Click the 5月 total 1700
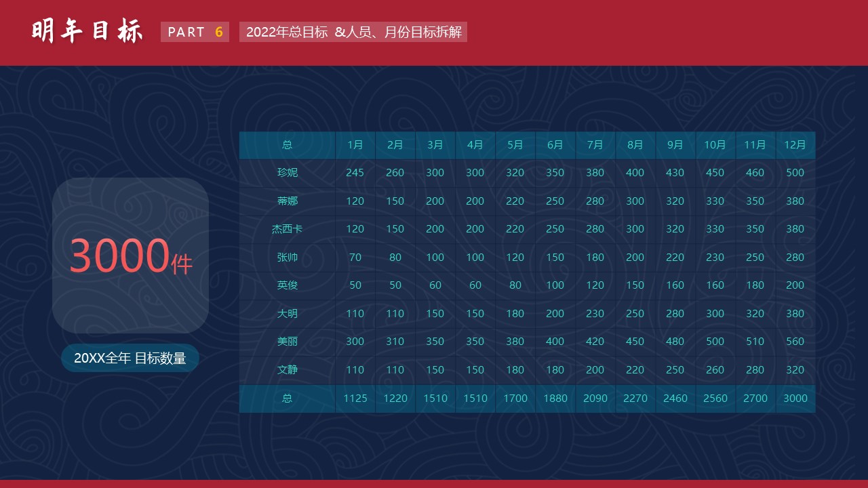868x488 pixels. point(515,398)
